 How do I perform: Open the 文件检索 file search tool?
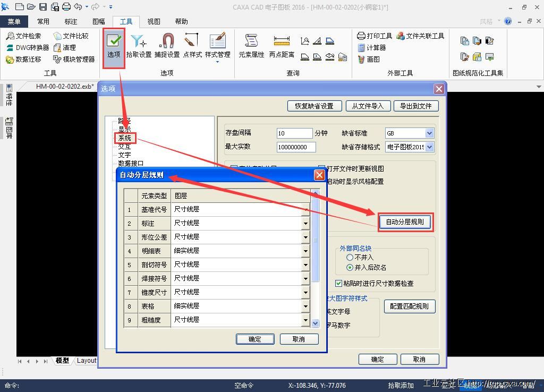[x=23, y=36]
